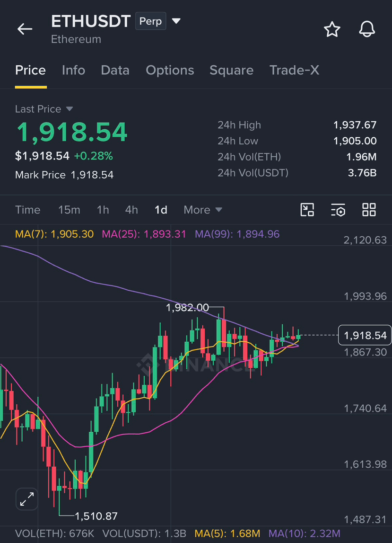Tap the MA(25): 1,893.31 indicator label

coord(144,234)
